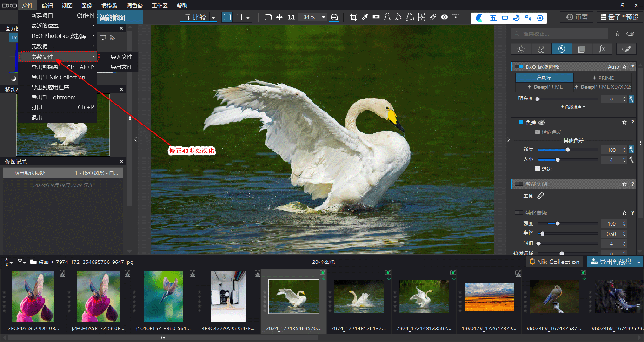Toggle the chromatic aberration switch
644x342 pixels.
pyautogui.click(x=519, y=122)
